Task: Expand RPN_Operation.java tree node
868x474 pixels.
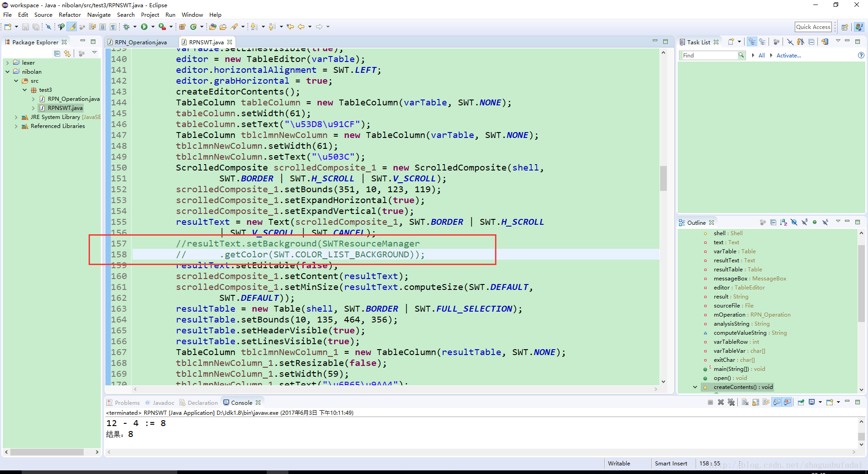Action: tap(33, 99)
